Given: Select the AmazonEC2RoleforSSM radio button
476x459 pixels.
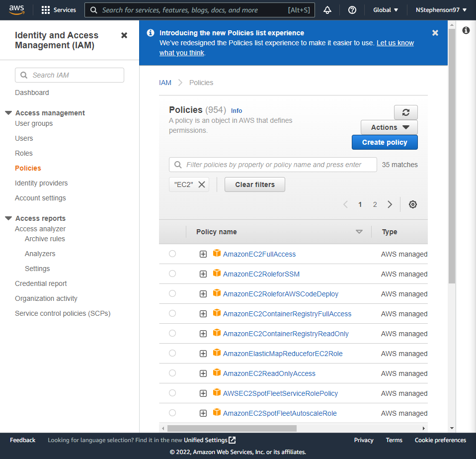Looking at the screenshot, I should point(172,274).
